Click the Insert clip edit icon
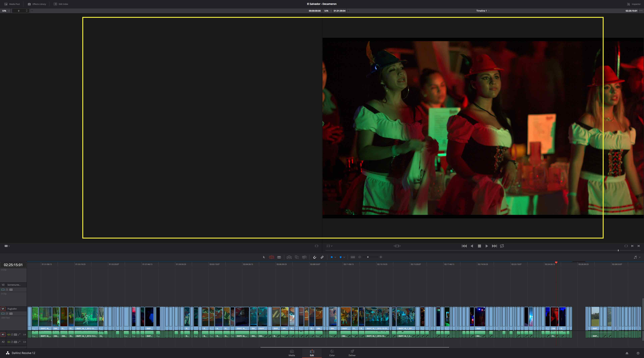644x358 pixels. tap(289, 257)
